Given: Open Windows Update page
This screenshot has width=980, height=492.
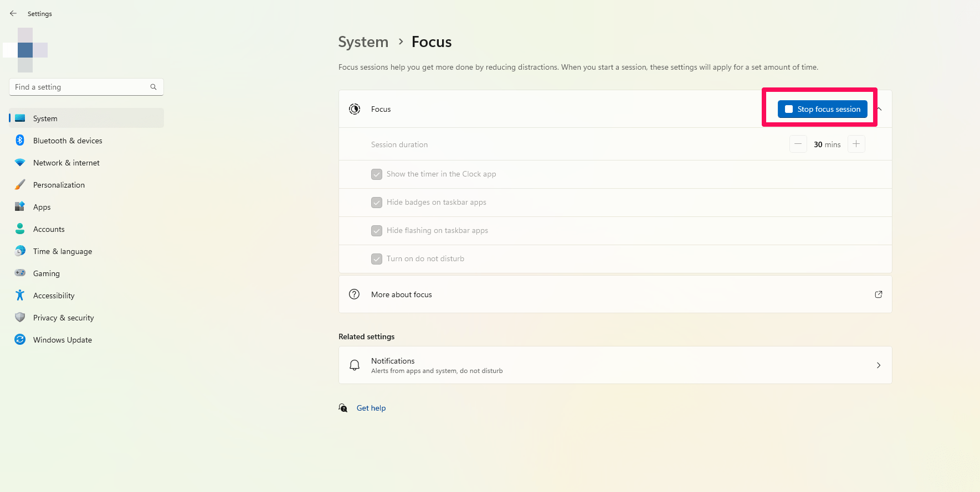Looking at the screenshot, I should tap(63, 340).
